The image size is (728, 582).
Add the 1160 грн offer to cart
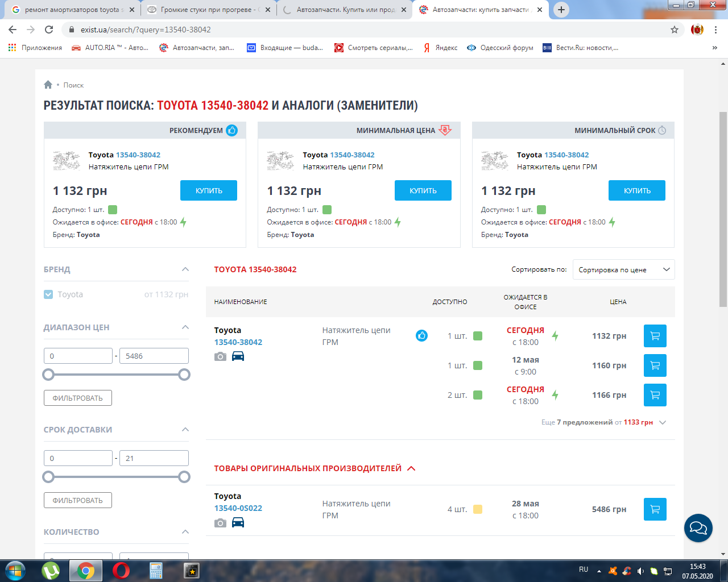click(655, 365)
